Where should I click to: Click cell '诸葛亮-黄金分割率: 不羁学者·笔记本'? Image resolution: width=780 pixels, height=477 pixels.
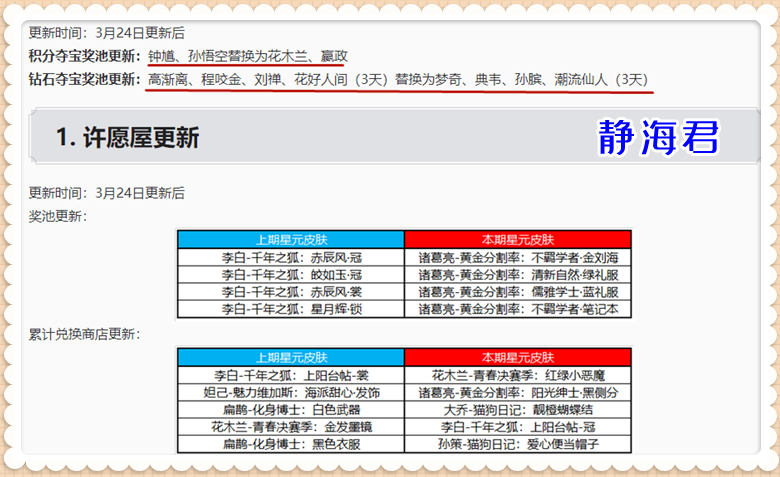point(518,309)
